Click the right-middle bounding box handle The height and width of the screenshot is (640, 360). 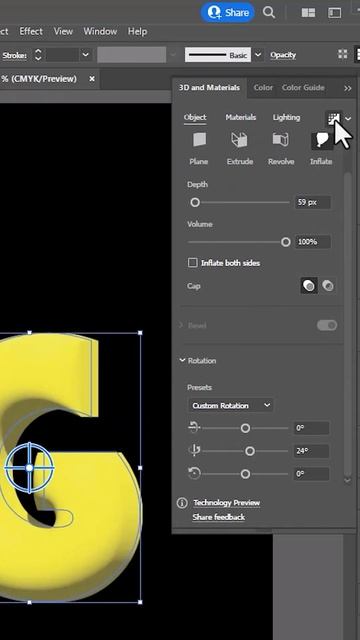tap(140, 468)
